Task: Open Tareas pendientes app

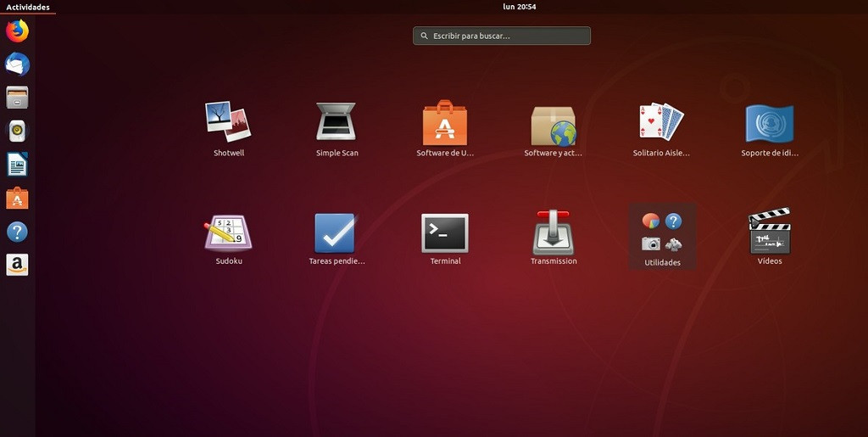Action: pyautogui.click(x=336, y=233)
